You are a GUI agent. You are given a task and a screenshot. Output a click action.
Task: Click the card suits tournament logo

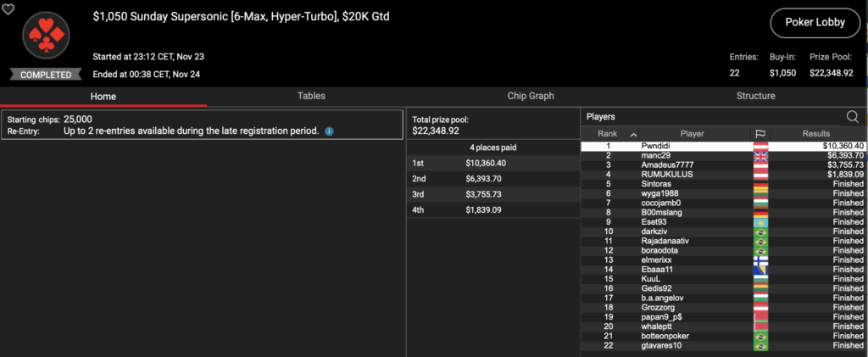pos(45,36)
